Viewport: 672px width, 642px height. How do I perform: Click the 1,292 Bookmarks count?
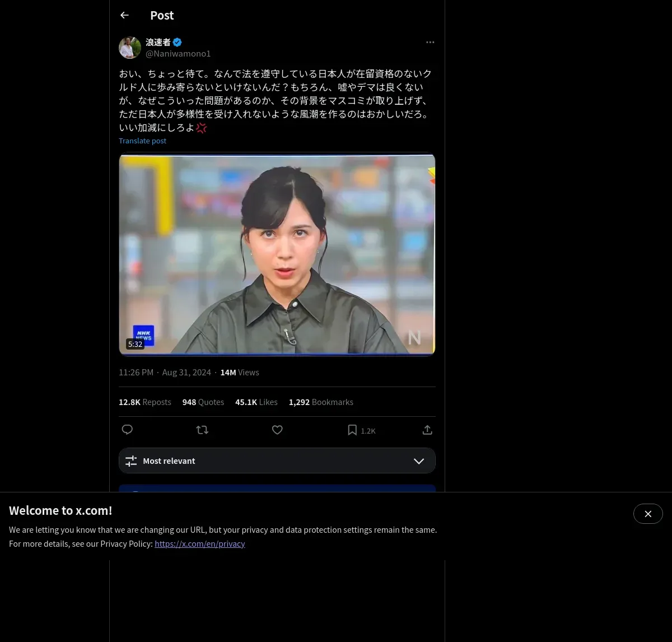tap(321, 402)
